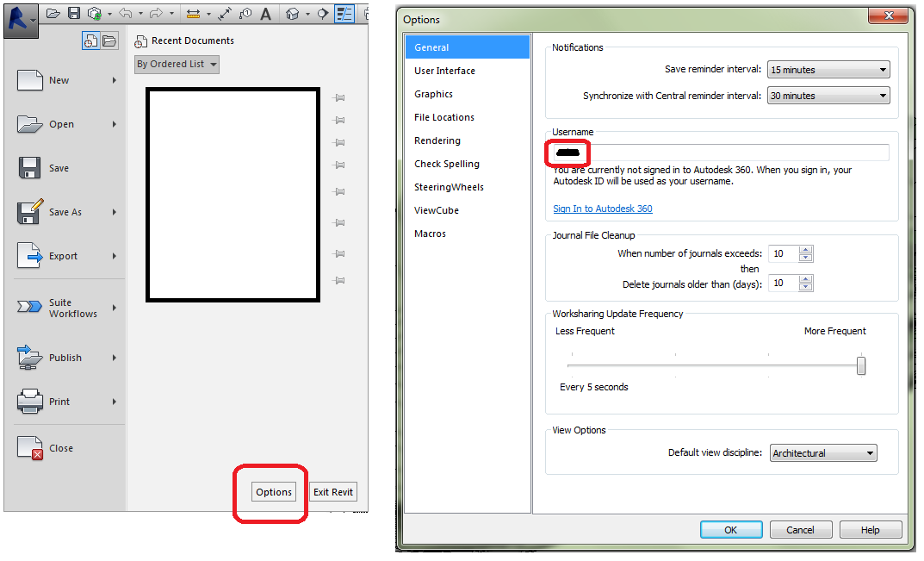Click Delete journals older than days field

click(784, 284)
